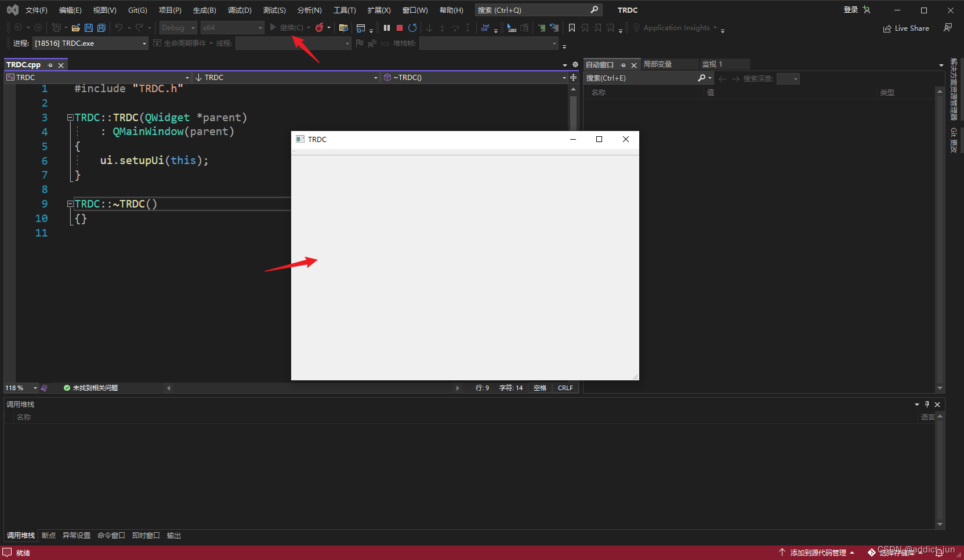The height and width of the screenshot is (560, 964).
Task: Click the top search box (Ctrl+Q)
Action: click(x=538, y=10)
